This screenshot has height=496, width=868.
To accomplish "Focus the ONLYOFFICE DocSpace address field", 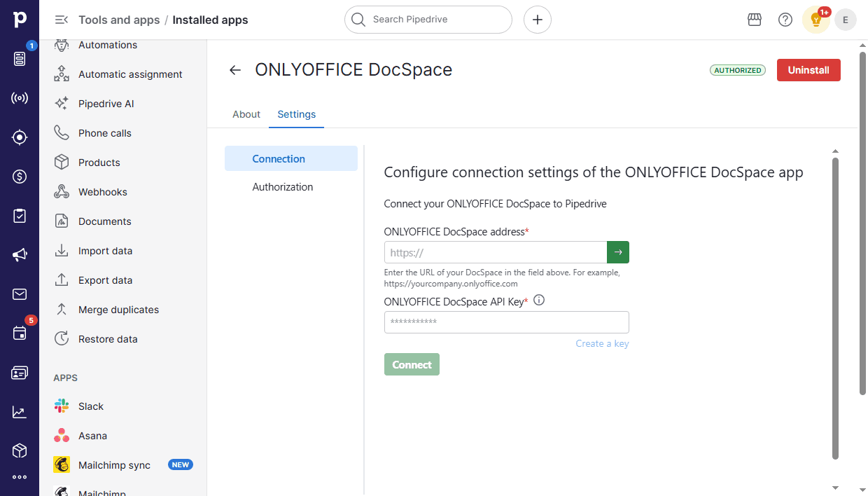I will coord(496,252).
